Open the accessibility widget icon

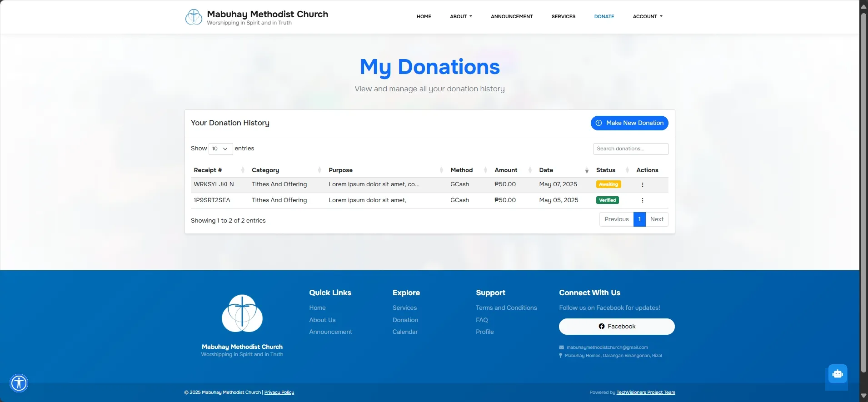coord(19,383)
